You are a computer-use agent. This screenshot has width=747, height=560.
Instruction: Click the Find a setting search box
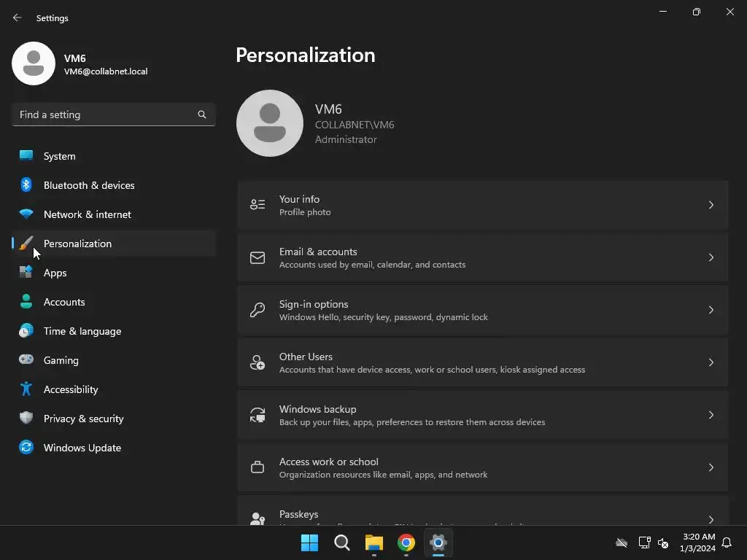(114, 114)
